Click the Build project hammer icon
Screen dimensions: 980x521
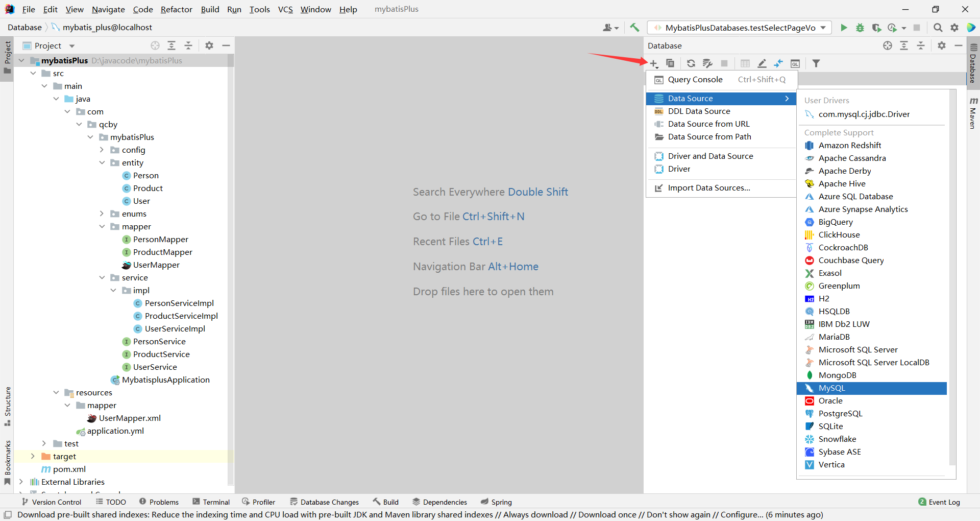point(634,28)
